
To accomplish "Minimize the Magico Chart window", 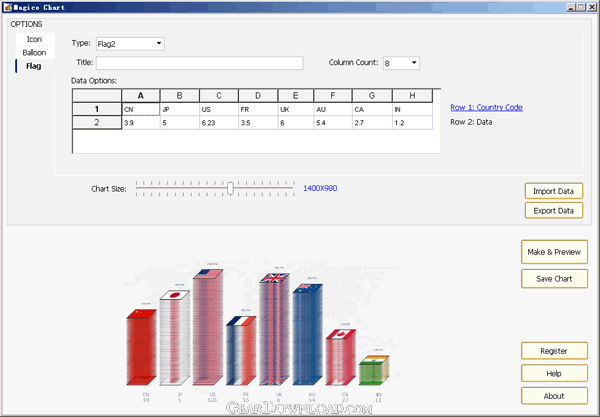I will pos(571,7).
